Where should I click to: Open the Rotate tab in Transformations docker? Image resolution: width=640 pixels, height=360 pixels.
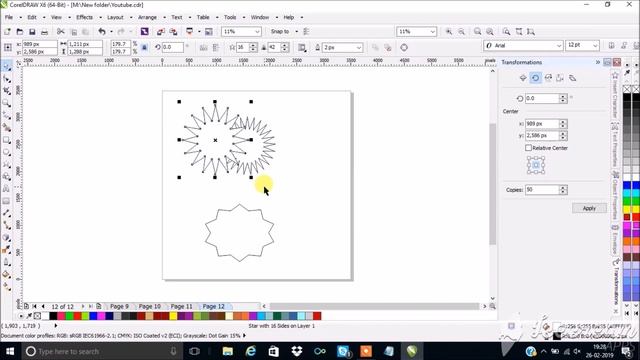(x=535, y=78)
